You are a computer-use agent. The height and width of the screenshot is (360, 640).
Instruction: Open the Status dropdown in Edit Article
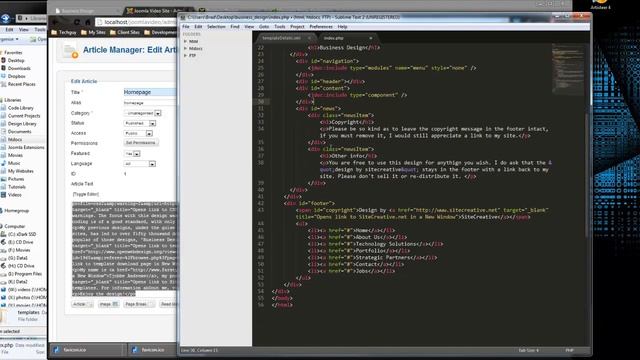tap(140, 123)
